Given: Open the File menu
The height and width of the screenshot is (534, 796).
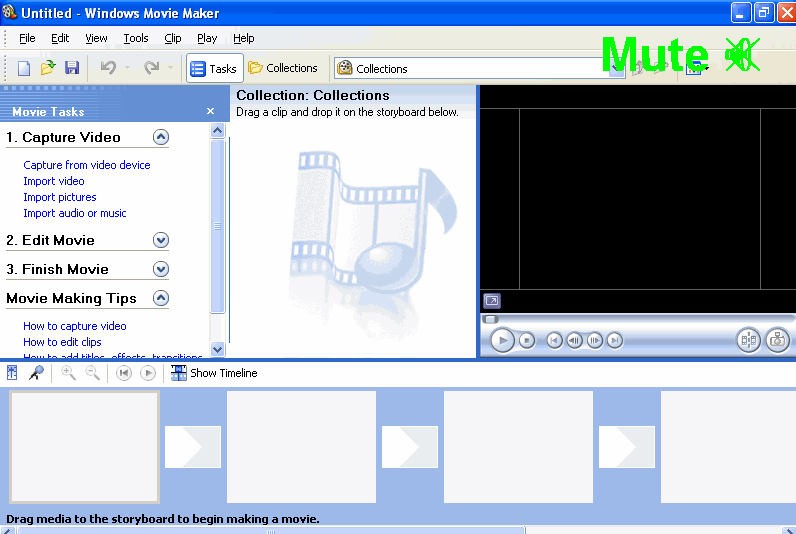Looking at the screenshot, I should click(27, 38).
